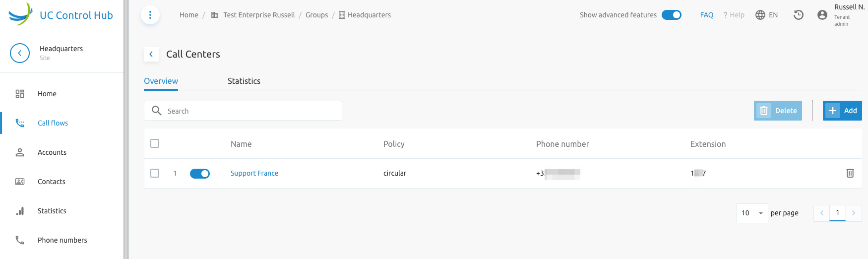Open the three-dot options menu
Screen dimensions: 868x259
click(150, 15)
